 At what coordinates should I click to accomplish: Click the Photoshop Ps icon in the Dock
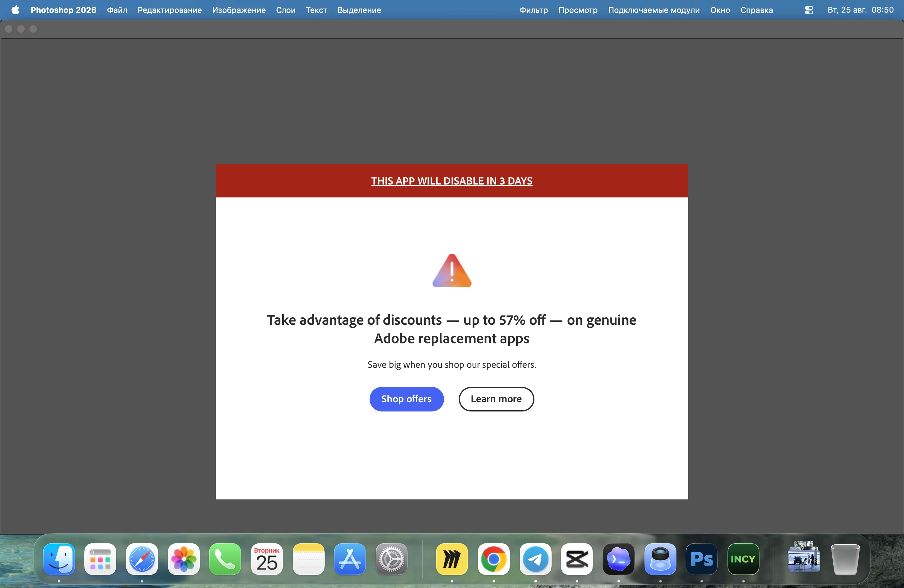[x=702, y=559]
